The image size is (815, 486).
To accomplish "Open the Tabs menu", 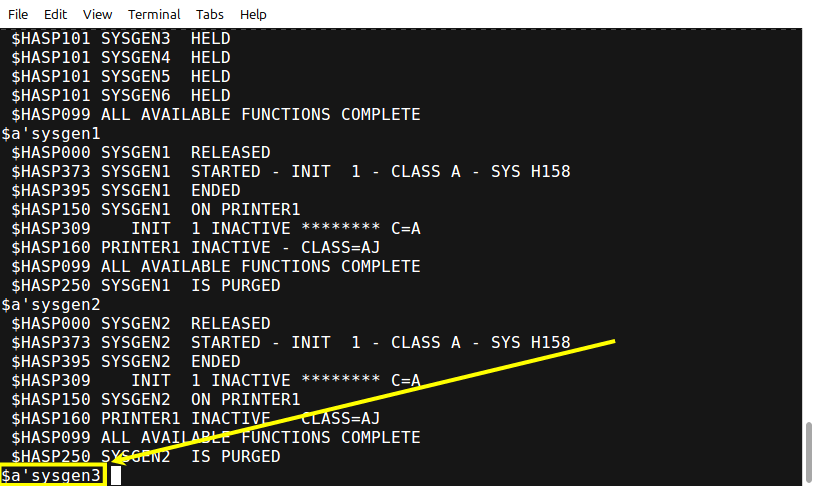I will click(x=209, y=15).
